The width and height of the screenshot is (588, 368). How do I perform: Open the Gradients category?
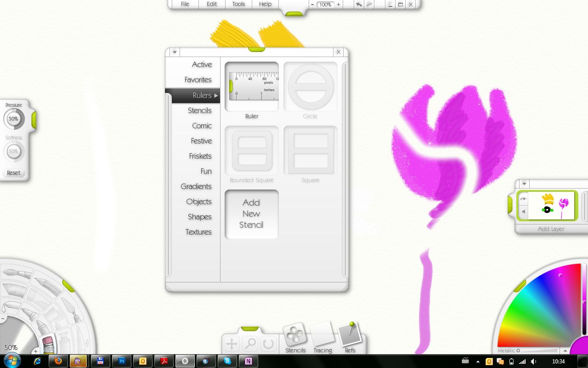(x=196, y=186)
